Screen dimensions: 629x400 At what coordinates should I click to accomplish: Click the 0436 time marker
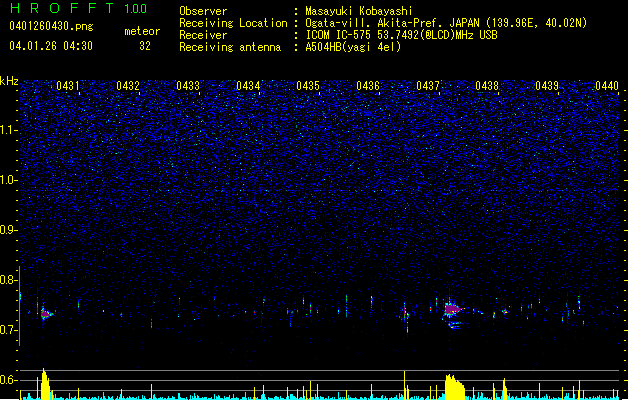coord(368,85)
